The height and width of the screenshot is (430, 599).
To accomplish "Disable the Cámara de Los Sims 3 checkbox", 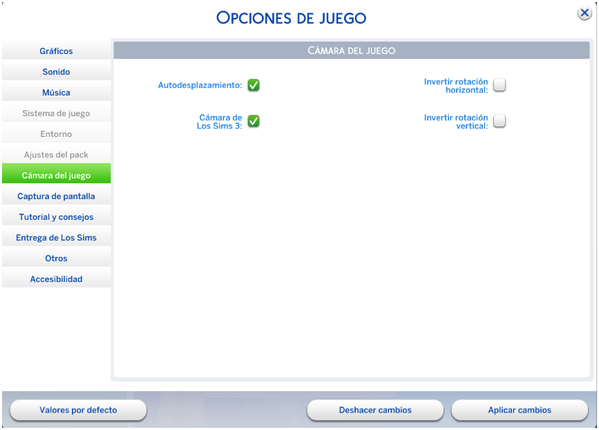I will [x=253, y=121].
